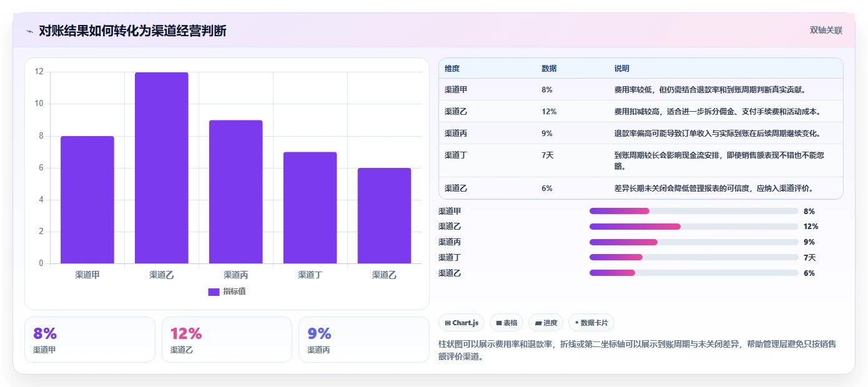The height and width of the screenshot is (387, 868).
Task: Click the 渠道丁 label in progress list
Action: 450,257
